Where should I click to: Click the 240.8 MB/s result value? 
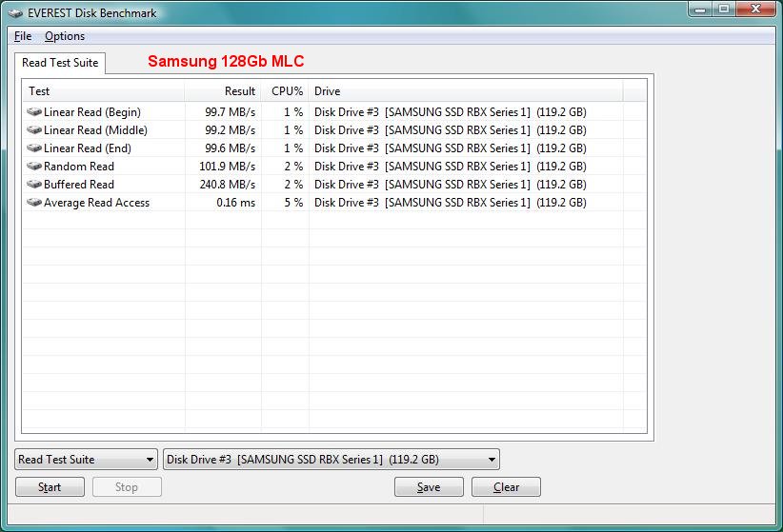click(x=228, y=185)
